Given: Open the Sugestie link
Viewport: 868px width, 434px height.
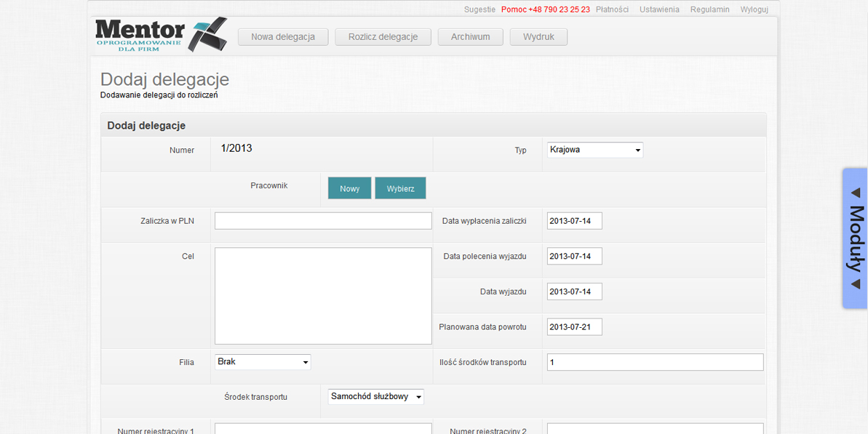Looking at the screenshot, I should pyautogui.click(x=479, y=9).
